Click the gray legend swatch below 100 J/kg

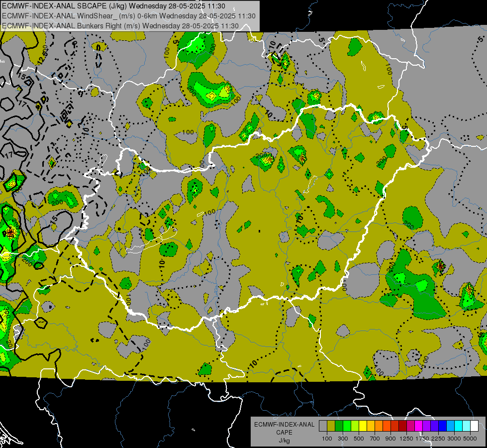pos(323,426)
